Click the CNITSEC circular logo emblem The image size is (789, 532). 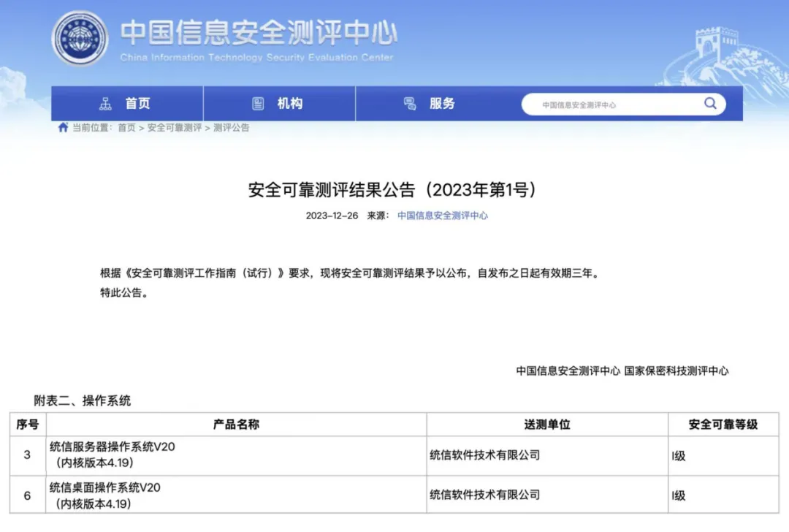coord(80,39)
